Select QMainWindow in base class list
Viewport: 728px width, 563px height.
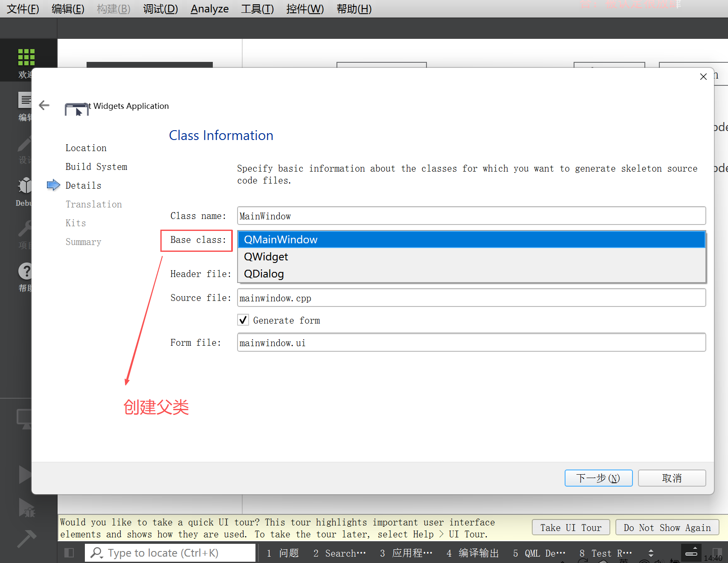(471, 239)
